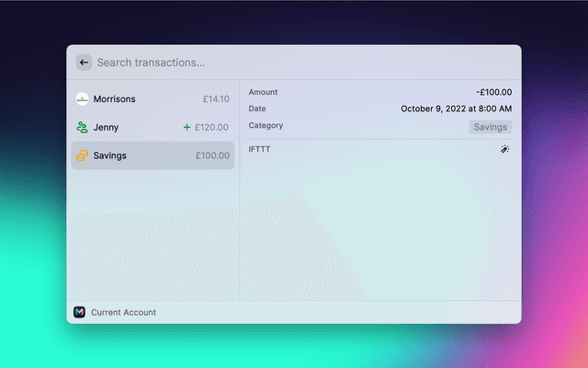Image resolution: width=588 pixels, height=368 pixels.
Task: Select the Savings transaction name
Action: pos(110,155)
